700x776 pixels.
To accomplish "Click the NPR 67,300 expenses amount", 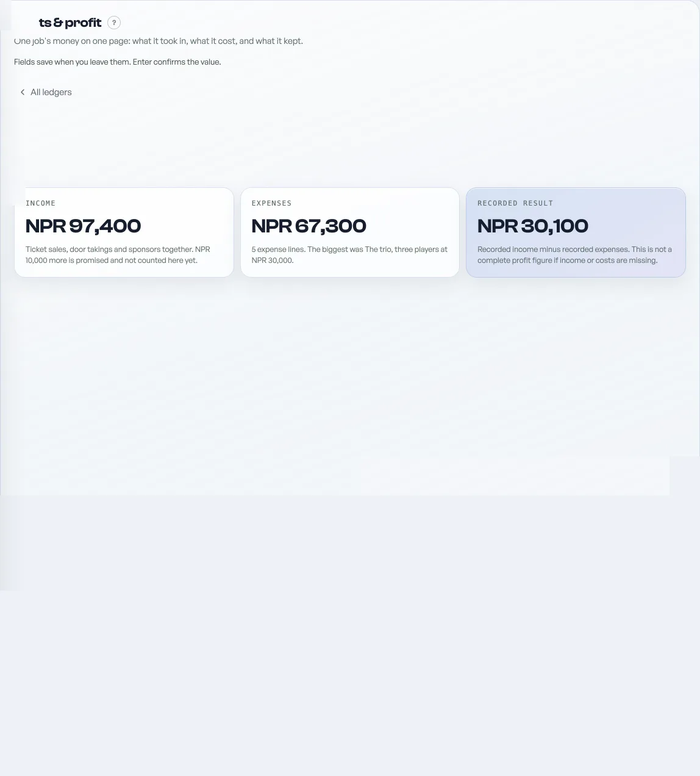I will click(x=309, y=226).
